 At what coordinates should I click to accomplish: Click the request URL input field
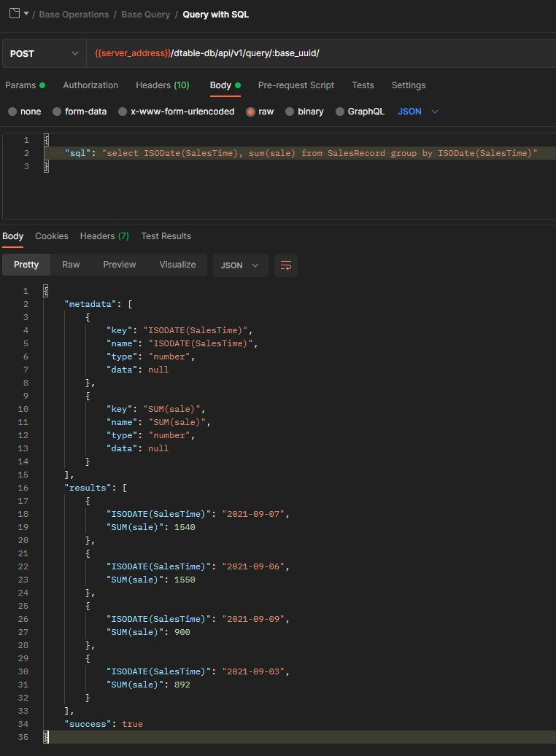(321, 54)
